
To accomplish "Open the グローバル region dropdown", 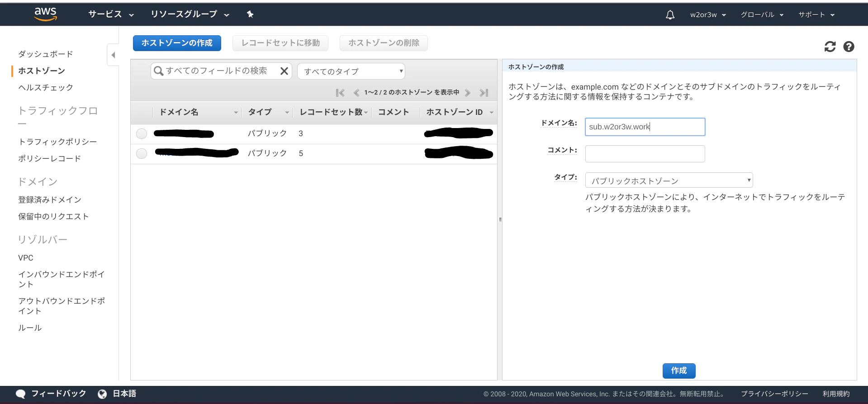I will pyautogui.click(x=762, y=14).
